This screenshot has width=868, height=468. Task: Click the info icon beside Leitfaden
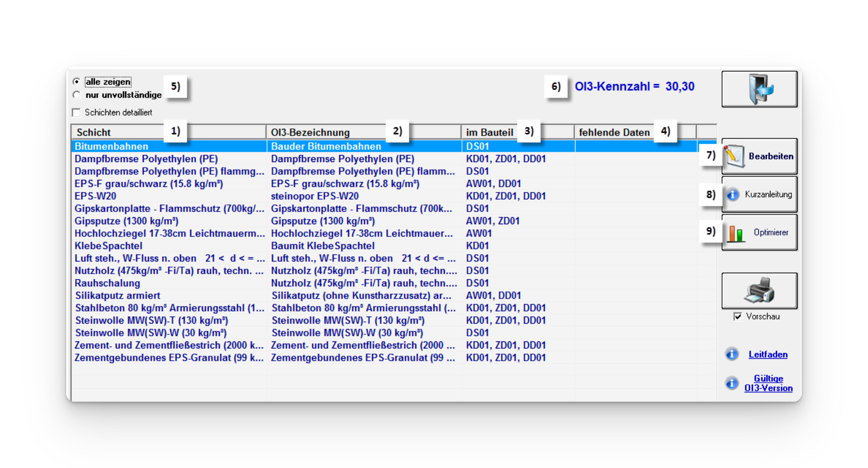coord(732,354)
